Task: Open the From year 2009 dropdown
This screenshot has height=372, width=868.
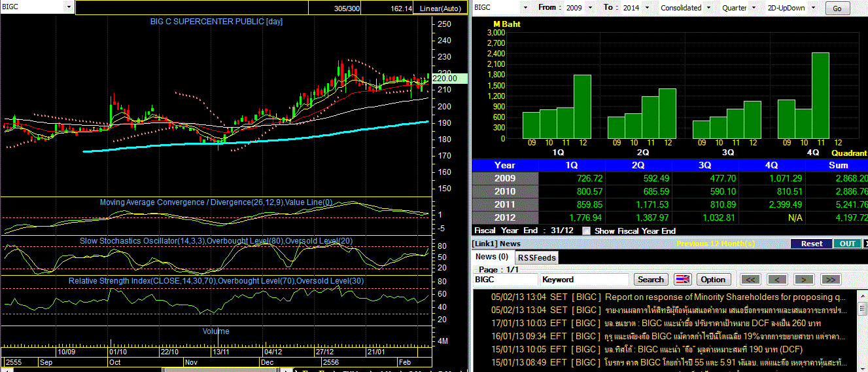Action: click(x=589, y=7)
